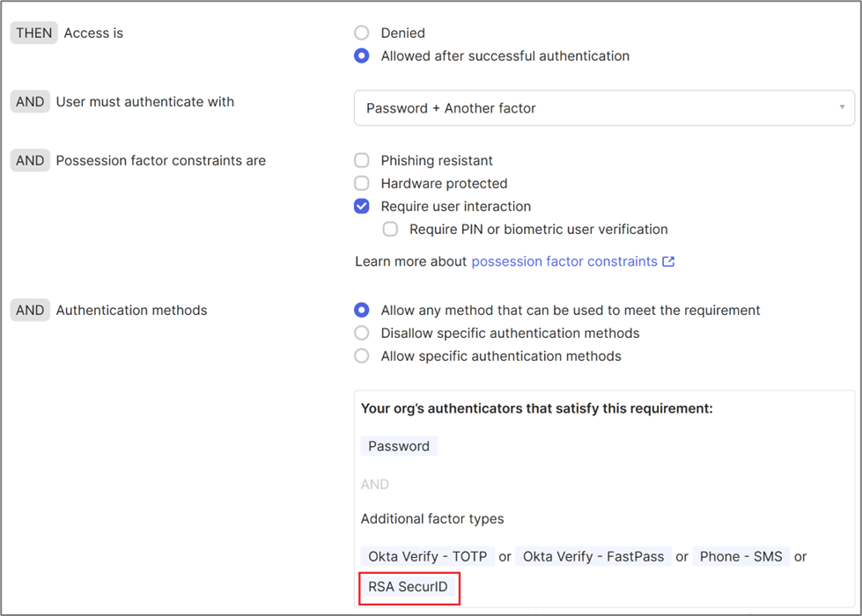Click the "Okta Verify - FastPass" factor chip

[x=593, y=556]
